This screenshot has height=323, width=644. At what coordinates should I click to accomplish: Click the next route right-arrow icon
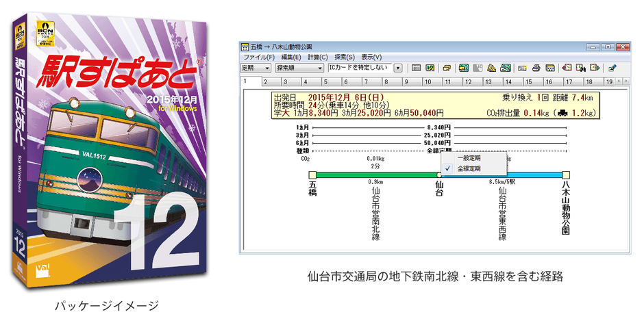[595, 68]
